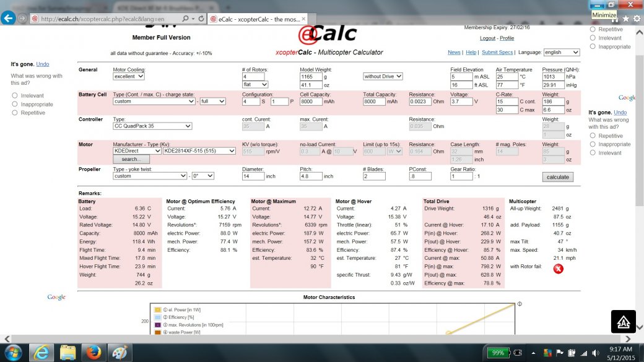Click the News link
The image size is (644, 362).
454,52
